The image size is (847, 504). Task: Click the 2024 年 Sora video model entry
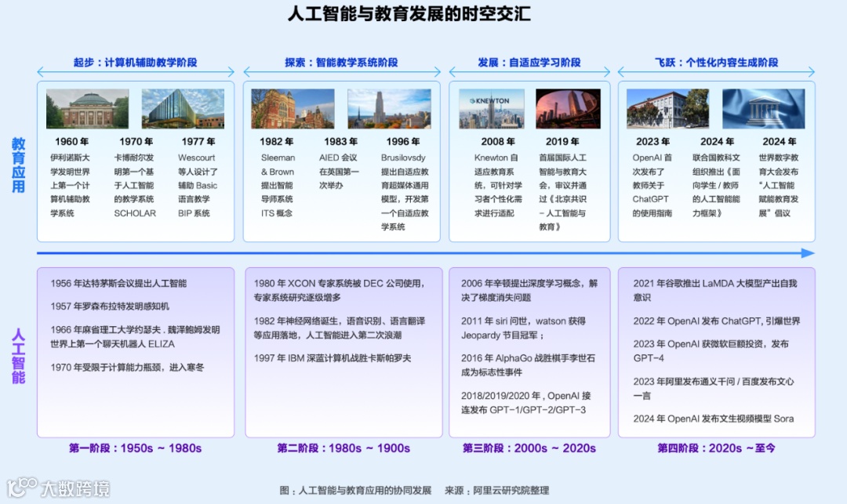(714, 419)
